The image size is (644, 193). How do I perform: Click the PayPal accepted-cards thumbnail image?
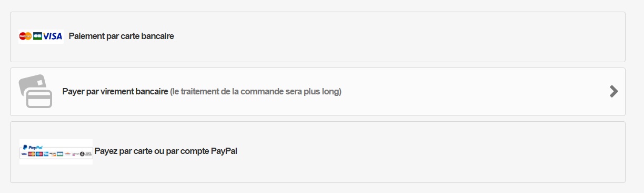[x=56, y=152]
